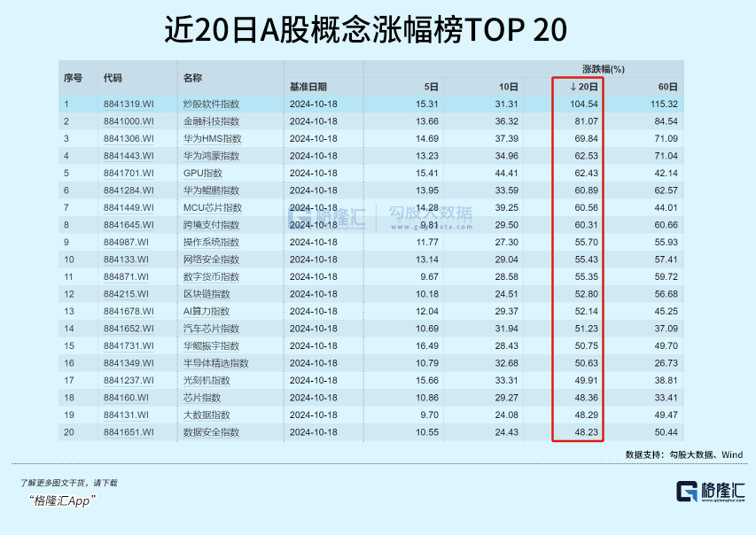Click code 8841651.WI

click(129, 432)
